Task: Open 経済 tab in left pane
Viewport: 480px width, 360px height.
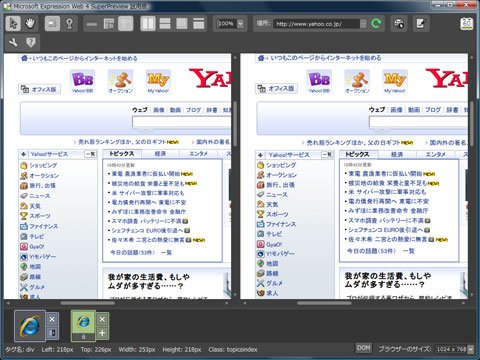Action: click(160, 154)
